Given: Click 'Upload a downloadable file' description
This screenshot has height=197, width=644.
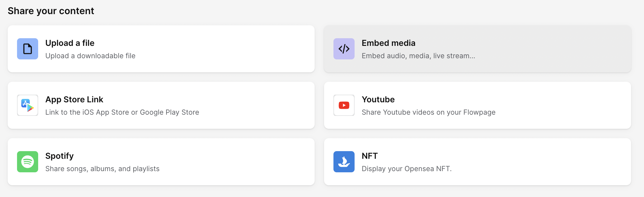Looking at the screenshot, I should [x=90, y=56].
